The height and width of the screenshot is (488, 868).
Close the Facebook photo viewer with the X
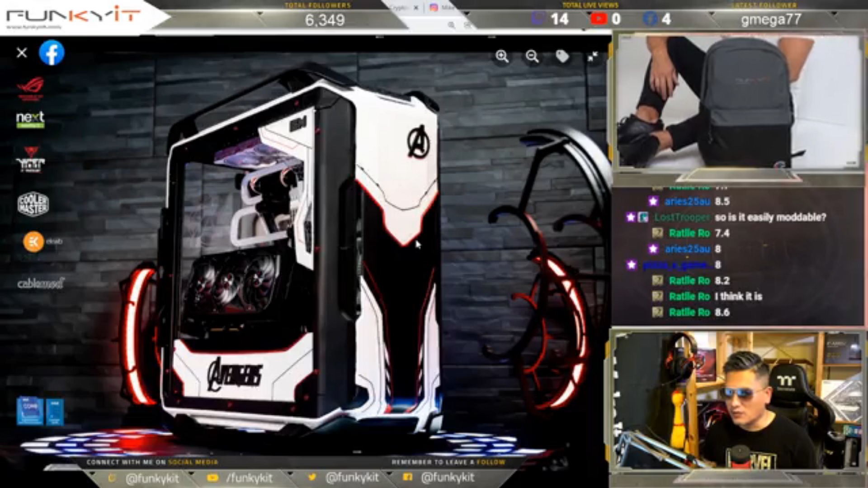[x=22, y=53]
